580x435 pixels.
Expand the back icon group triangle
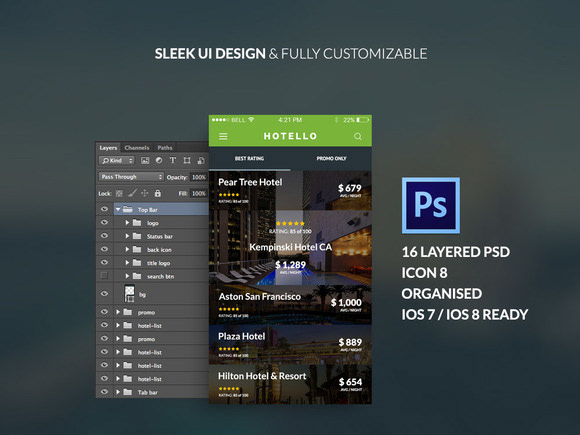[127, 249]
